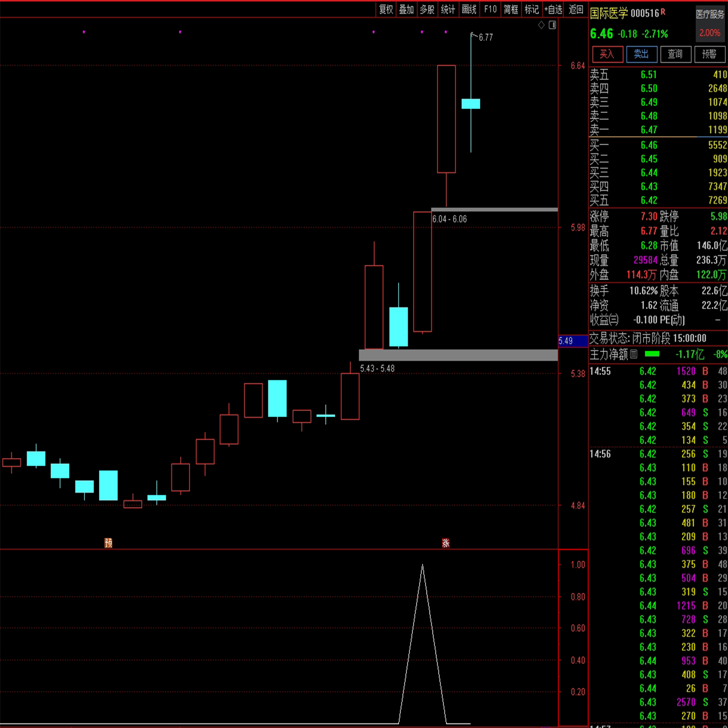Click the red 买入 button
This screenshot has width=728, height=728.
(607, 54)
